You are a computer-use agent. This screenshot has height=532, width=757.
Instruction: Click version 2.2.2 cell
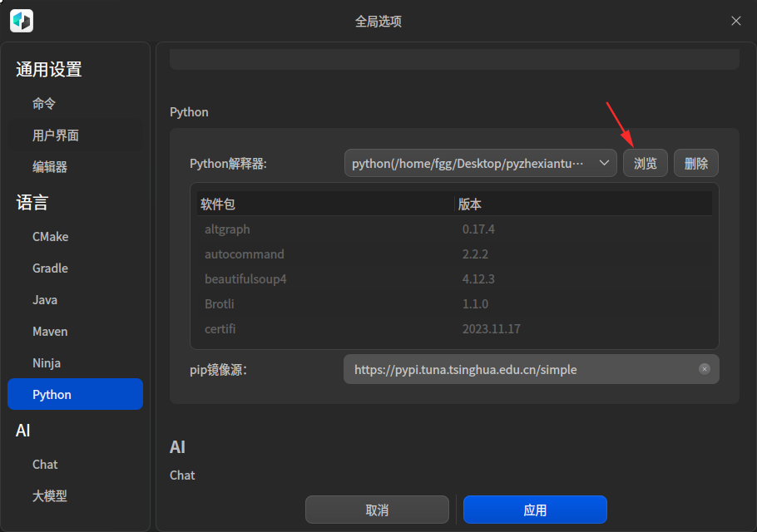[475, 254]
